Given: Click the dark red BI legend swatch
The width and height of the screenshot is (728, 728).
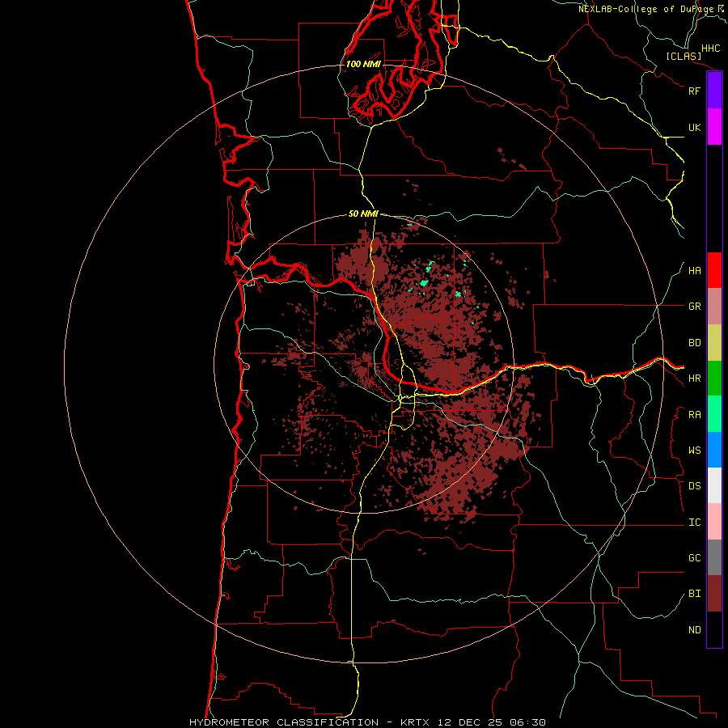Looking at the screenshot, I should click(714, 594).
